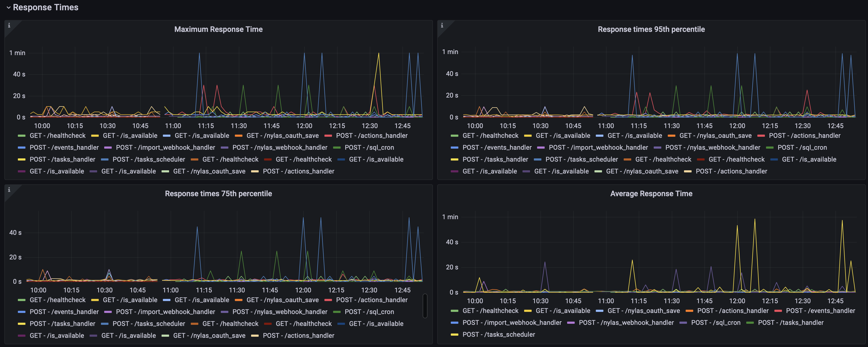
Task: Toggle pale yellow POST - /actions_handler in 95th legend
Action: pyautogui.click(x=731, y=171)
